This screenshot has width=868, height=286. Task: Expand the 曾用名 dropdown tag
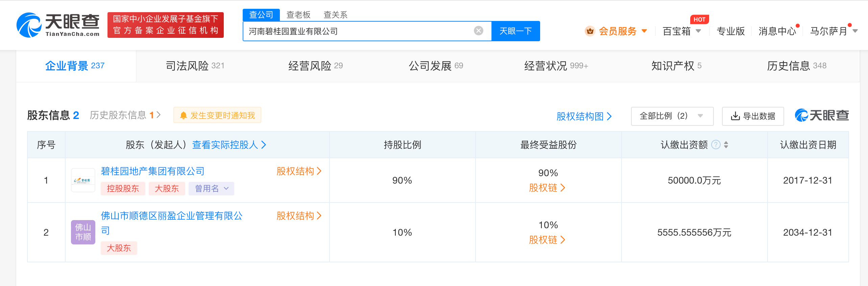pos(211,189)
